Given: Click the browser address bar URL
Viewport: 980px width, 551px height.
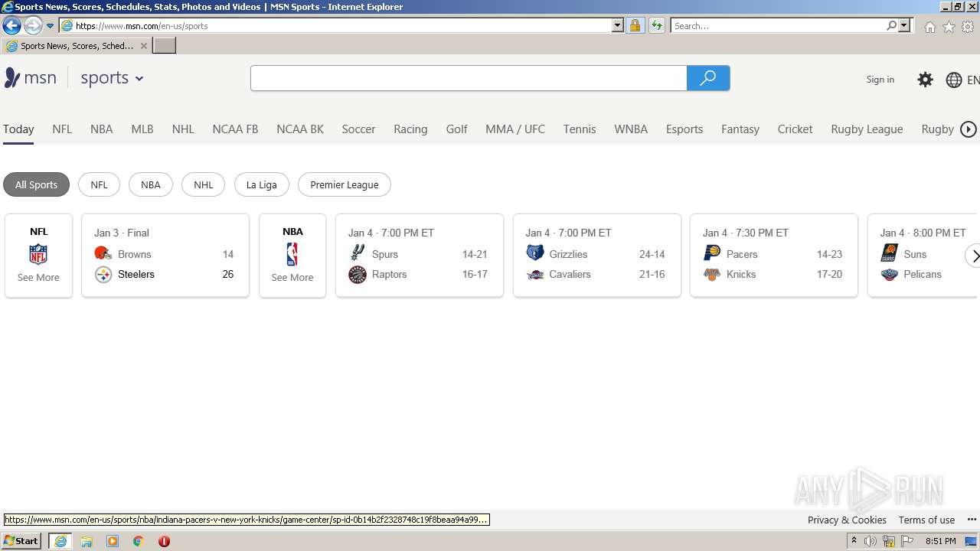Looking at the screenshot, I should pyautogui.click(x=337, y=25).
